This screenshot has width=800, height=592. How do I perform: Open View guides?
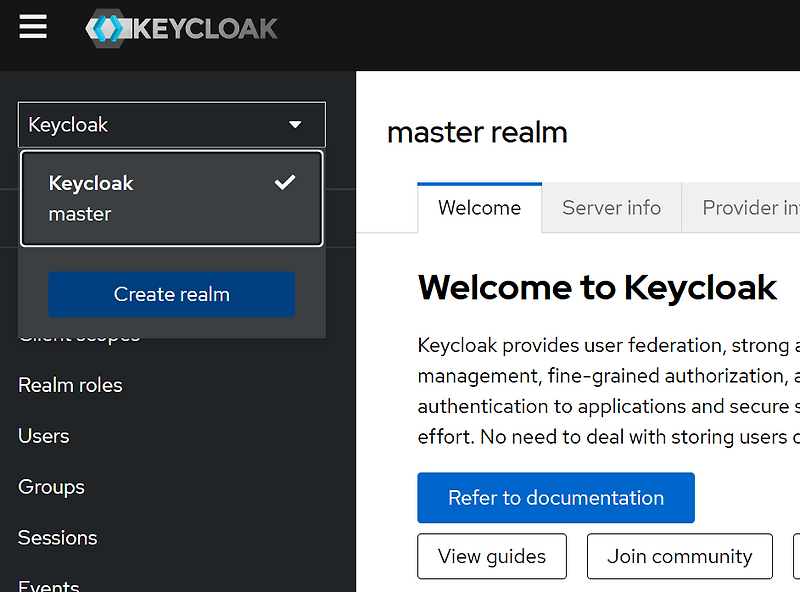pyautogui.click(x=491, y=556)
